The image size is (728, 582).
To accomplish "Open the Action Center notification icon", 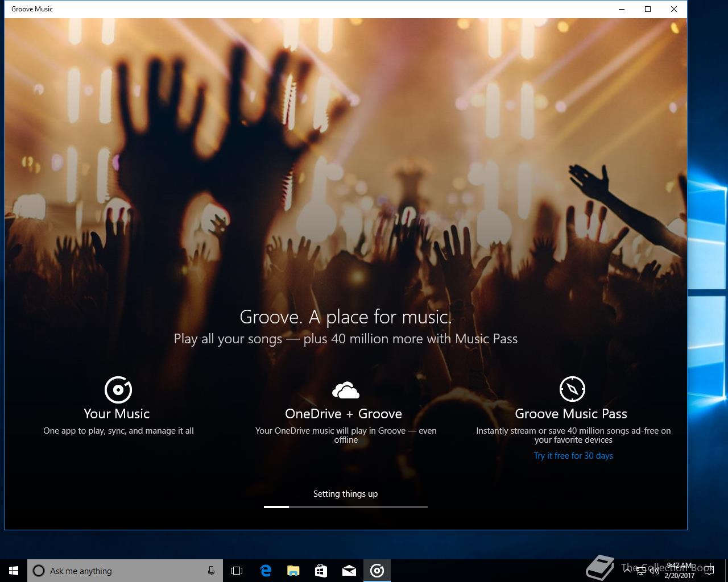I will [709, 571].
